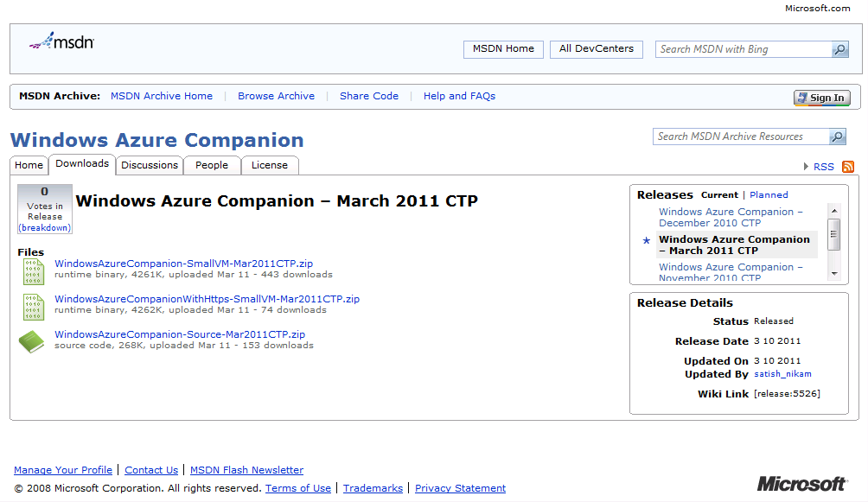Switch to the Discussions tab

click(x=150, y=165)
